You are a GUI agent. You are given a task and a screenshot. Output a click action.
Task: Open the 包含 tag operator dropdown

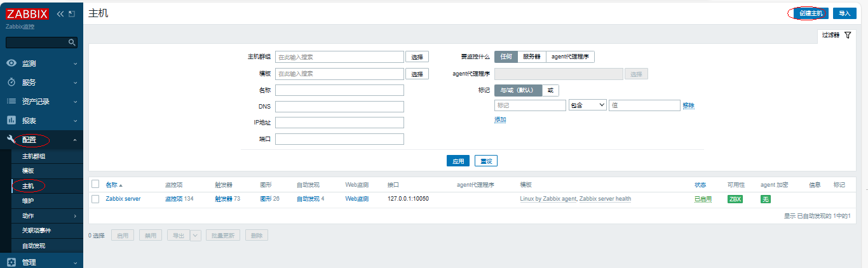(587, 105)
